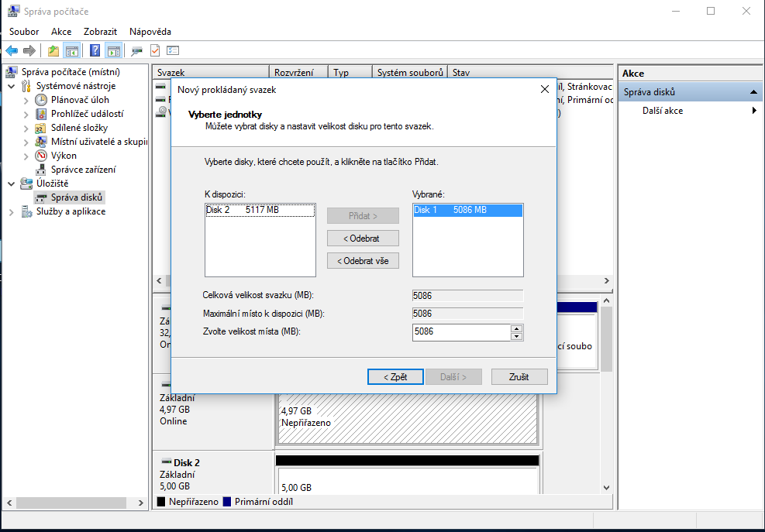Click the Zvolte velikost místa field
This screenshot has width=765, height=532.
pyautogui.click(x=461, y=332)
